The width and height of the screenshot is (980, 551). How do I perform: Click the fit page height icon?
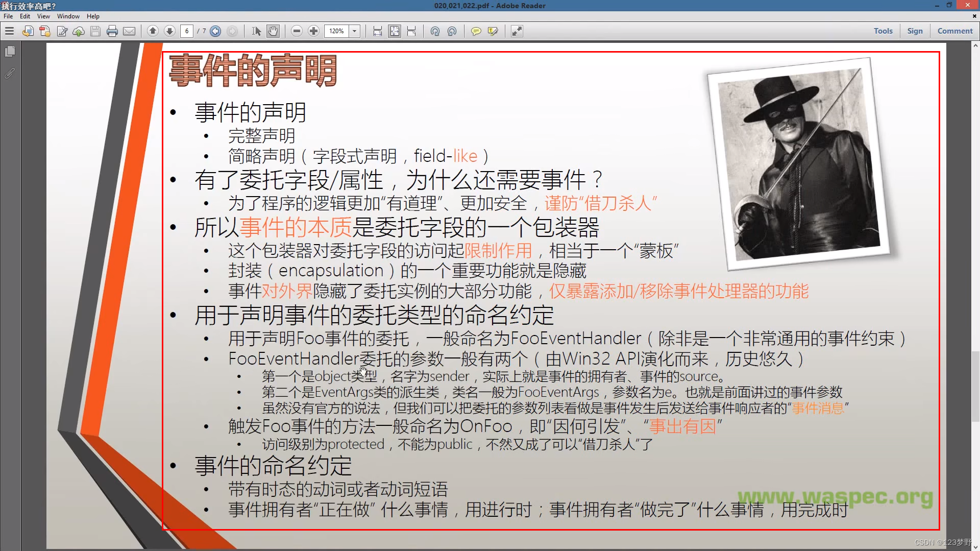pos(412,31)
